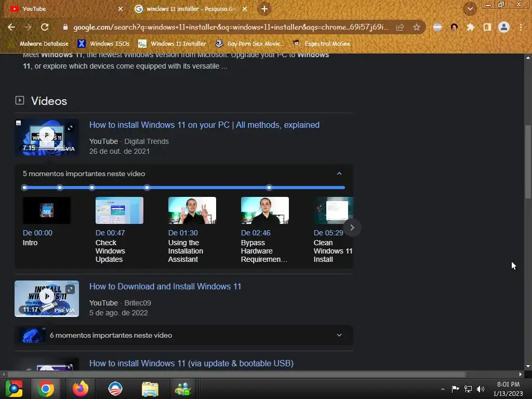The image size is (532, 399).
Task: Select the windows 11 installer search tab
Action: (191, 9)
